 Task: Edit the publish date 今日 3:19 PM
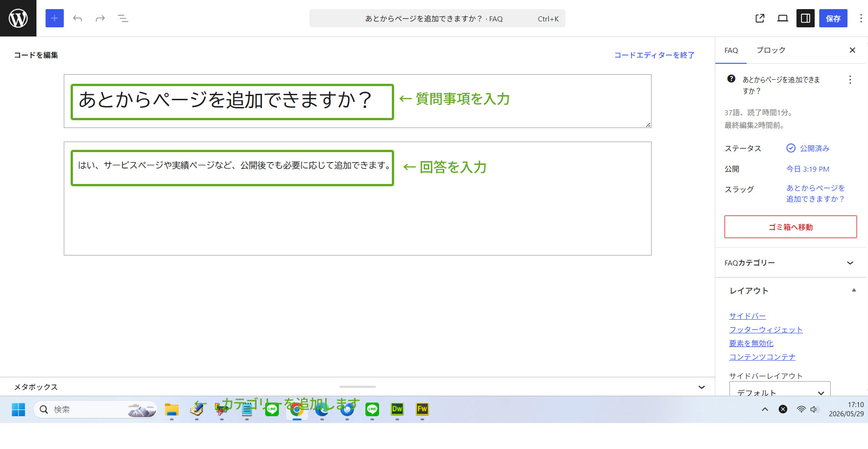(808, 169)
